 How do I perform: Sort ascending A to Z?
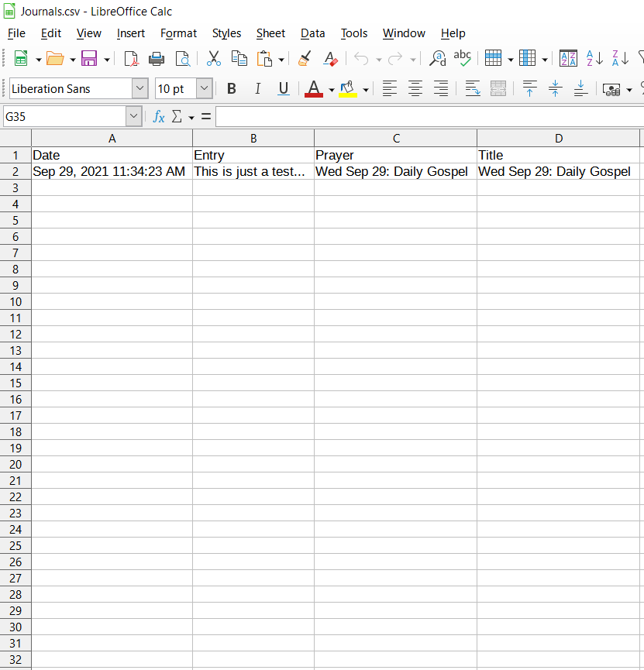(595, 59)
